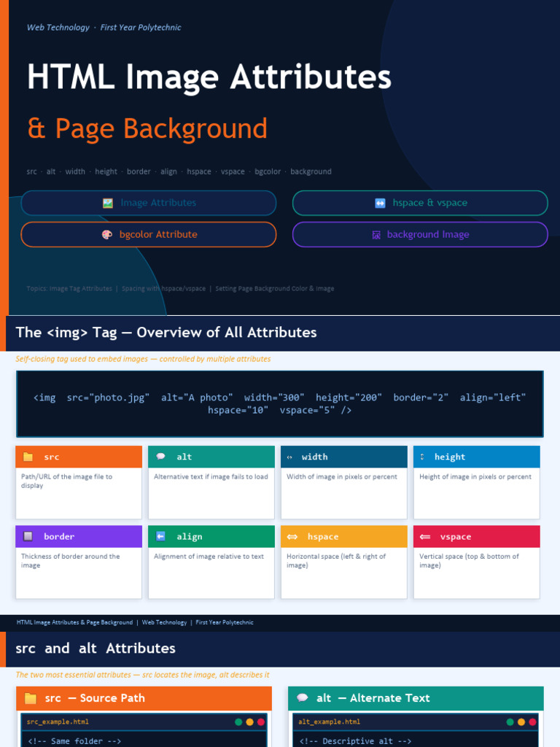Click the yellow dot in alt_example.html window
560x747 pixels.
coord(521,722)
